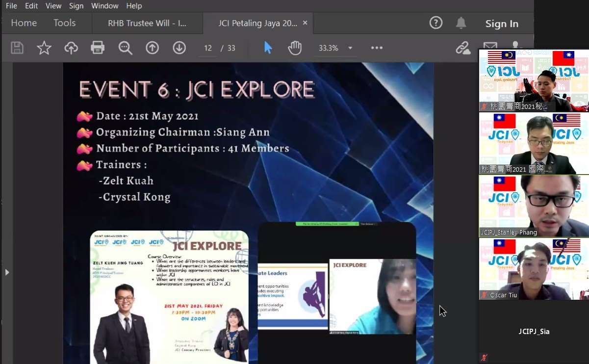Select the JCIPJ_Sia participant tile

534,332
